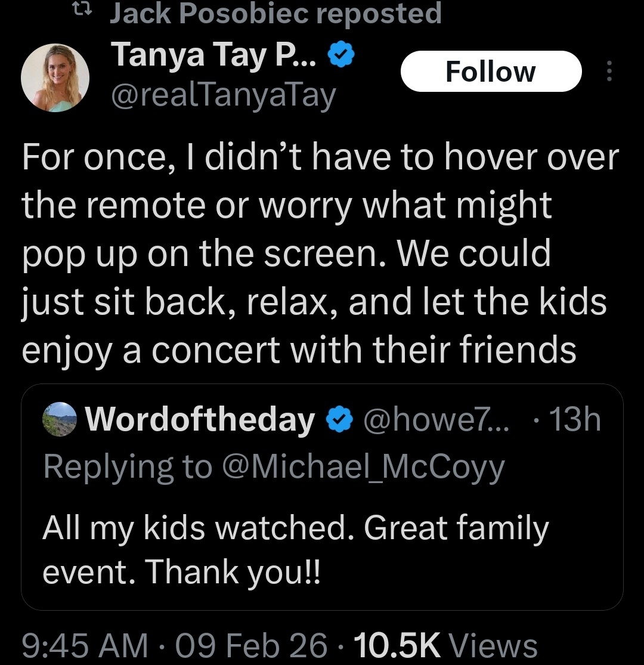Open the three-dot more options menu
644x665 pixels.
pos(609,72)
